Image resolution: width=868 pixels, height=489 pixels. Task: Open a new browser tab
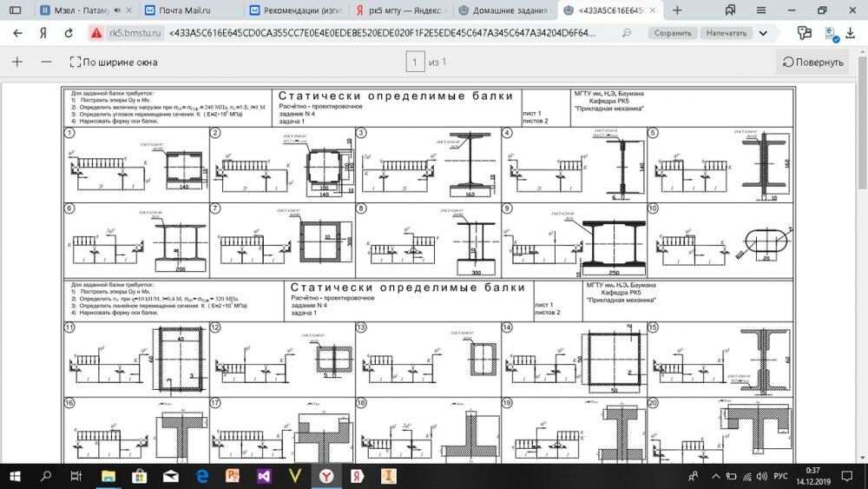pyautogui.click(x=677, y=10)
